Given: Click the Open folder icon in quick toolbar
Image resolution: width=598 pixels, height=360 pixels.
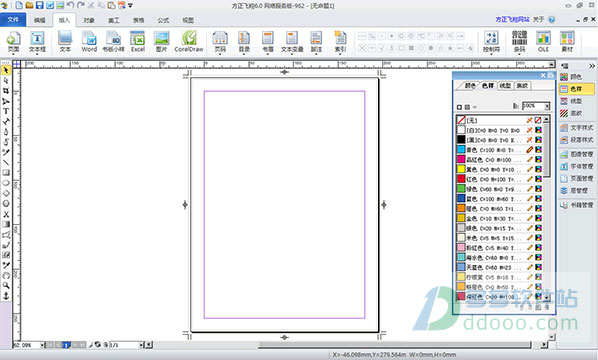Looking at the screenshot, I should [x=29, y=5].
